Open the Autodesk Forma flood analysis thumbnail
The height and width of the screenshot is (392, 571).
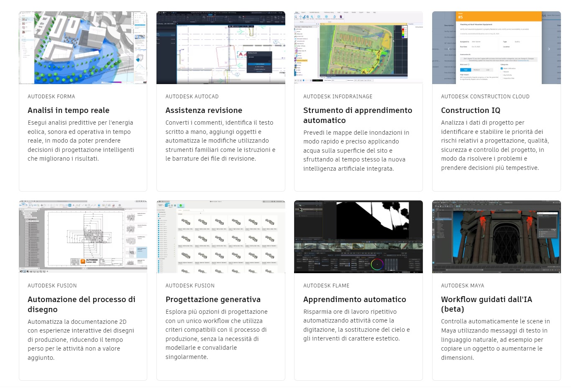click(x=83, y=48)
